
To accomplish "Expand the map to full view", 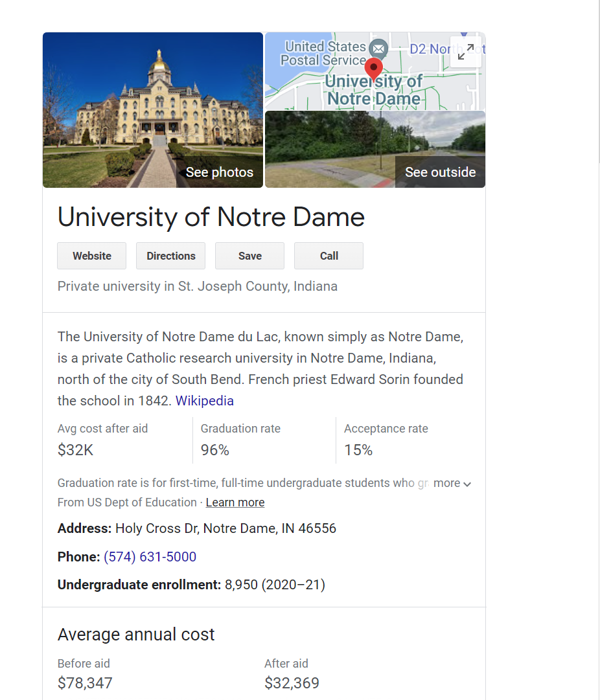I will [465, 52].
